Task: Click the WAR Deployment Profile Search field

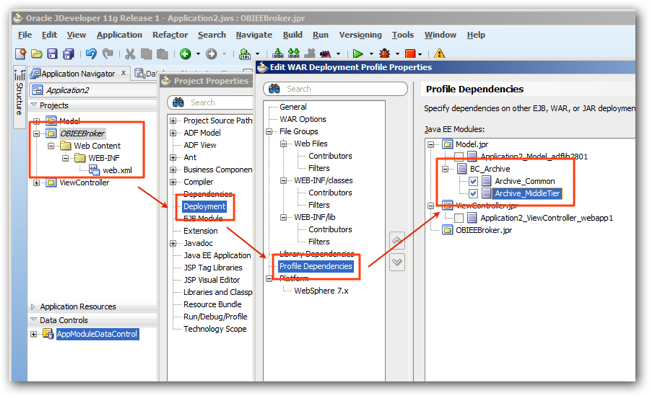Action: pos(335,89)
